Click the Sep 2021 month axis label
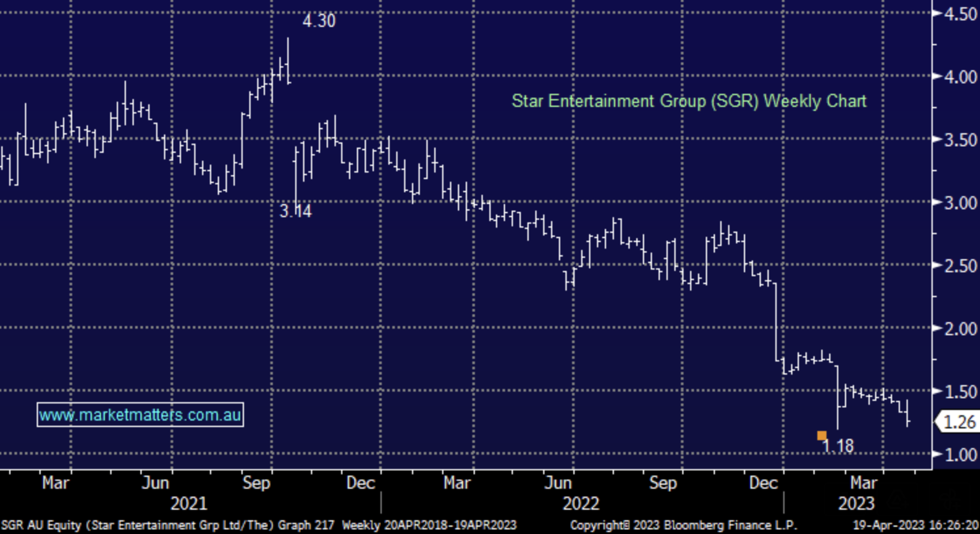980x534 pixels. pos(256,483)
